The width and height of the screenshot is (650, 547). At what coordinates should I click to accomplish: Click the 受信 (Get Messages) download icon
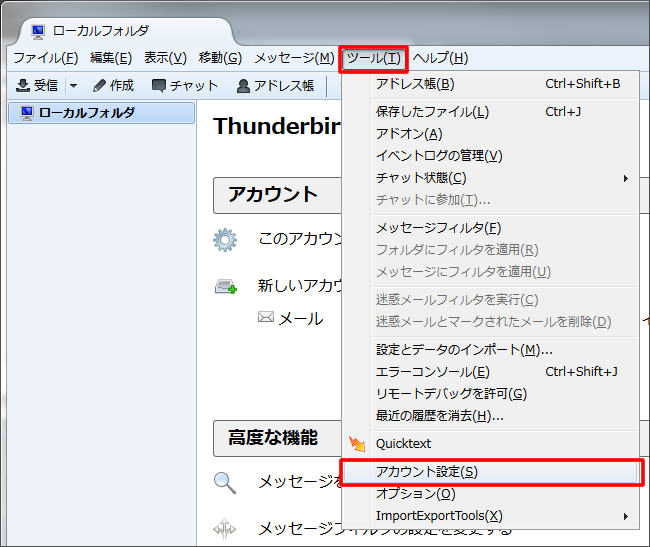[23, 86]
